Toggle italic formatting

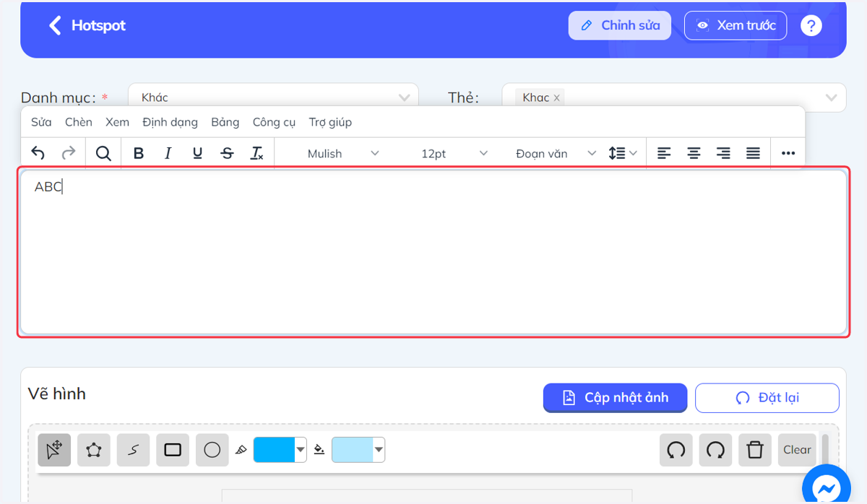point(168,153)
